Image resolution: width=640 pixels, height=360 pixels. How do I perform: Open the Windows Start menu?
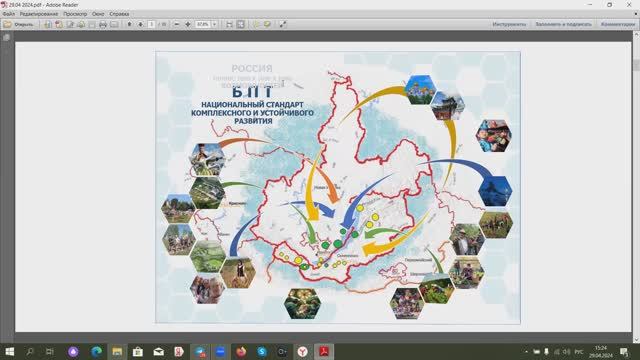(x=9, y=351)
